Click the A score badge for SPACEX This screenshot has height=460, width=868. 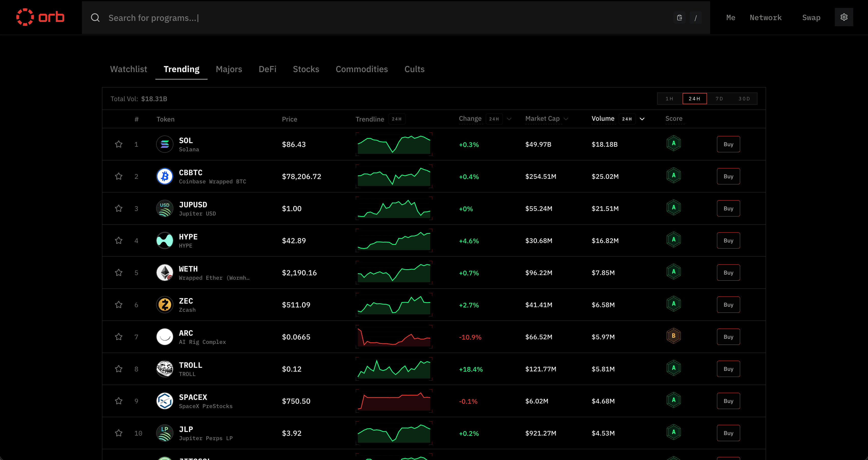tap(674, 400)
